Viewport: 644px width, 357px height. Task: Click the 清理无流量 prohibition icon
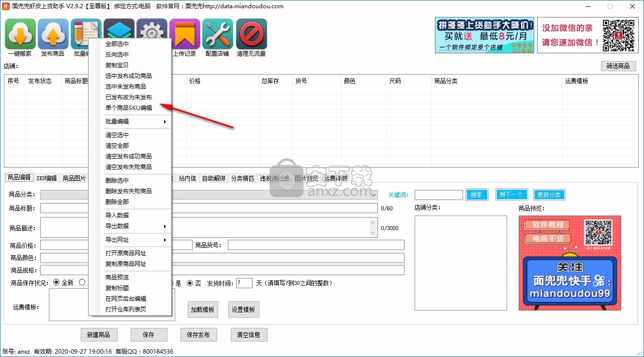[252, 34]
